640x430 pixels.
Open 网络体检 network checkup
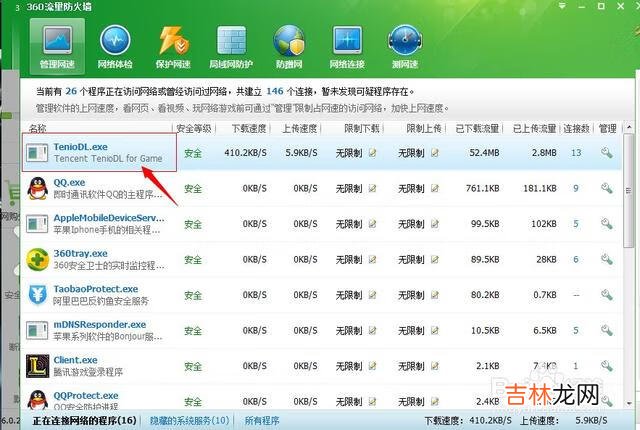click(x=115, y=47)
